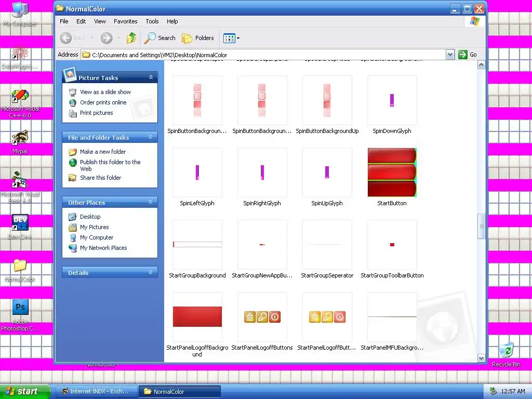The image size is (532, 399).
Task: Select the StartGroupToolbarButton thumbnail
Action: [392, 245]
